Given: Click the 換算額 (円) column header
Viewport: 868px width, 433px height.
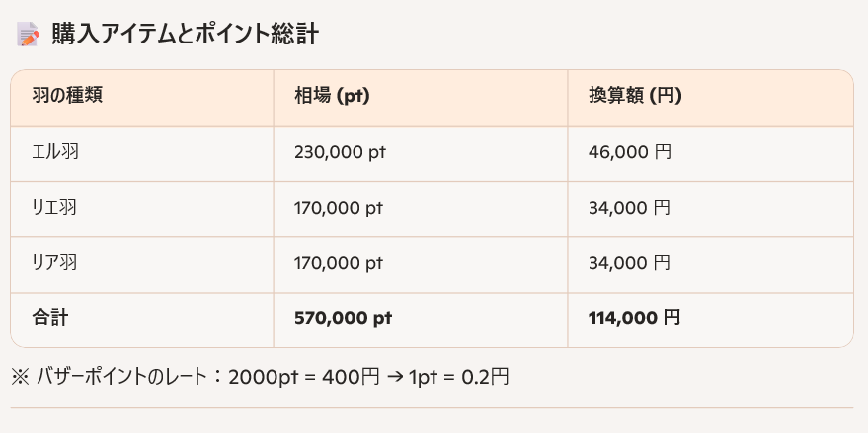Looking at the screenshot, I should pos(635,96).
